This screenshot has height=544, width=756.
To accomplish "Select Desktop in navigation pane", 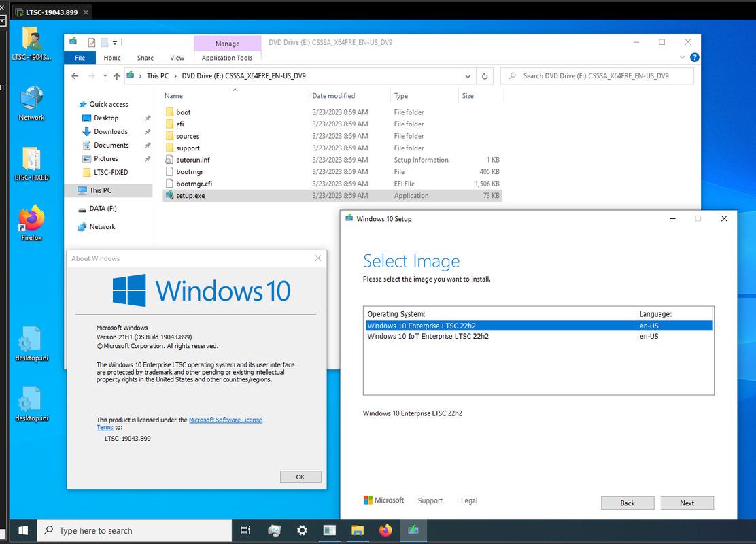I will pos(106,118).
